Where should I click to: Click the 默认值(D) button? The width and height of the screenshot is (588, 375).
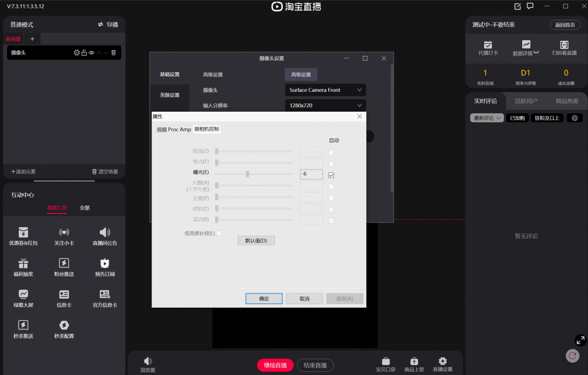(x=256, y=240)
